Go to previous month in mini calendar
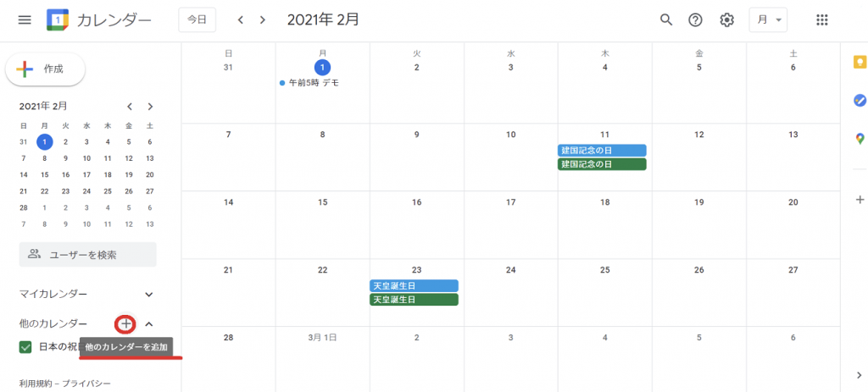Viewport: 868px width, 392px height. click(x=130, y=107)
